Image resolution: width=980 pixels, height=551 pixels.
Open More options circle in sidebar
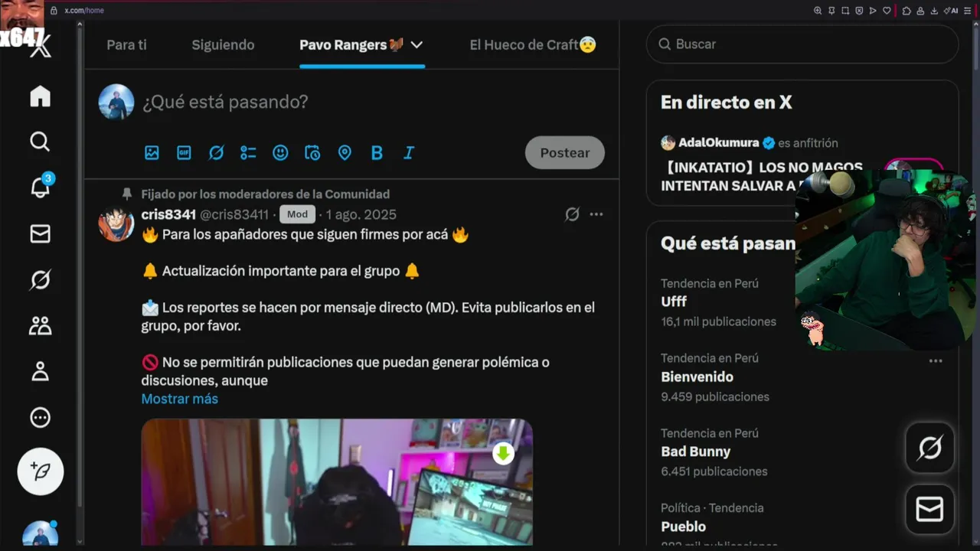click(x=40, y=417)
